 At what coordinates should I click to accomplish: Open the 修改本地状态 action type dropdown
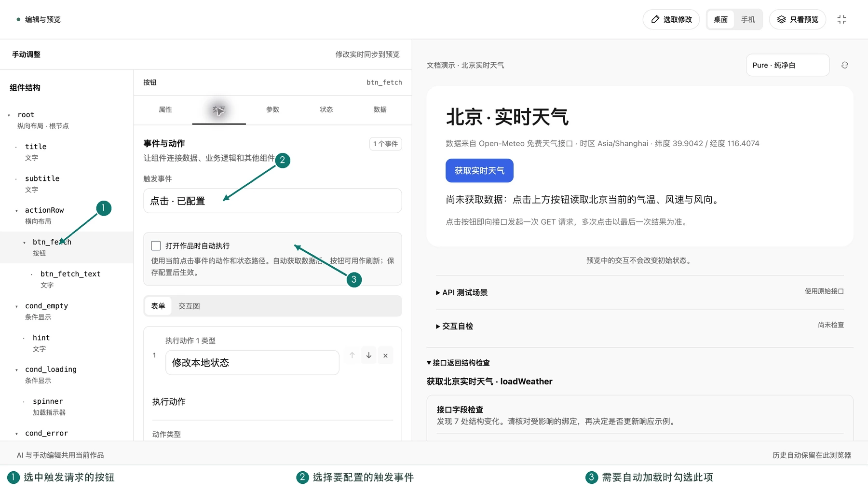(x=252, y=362)
